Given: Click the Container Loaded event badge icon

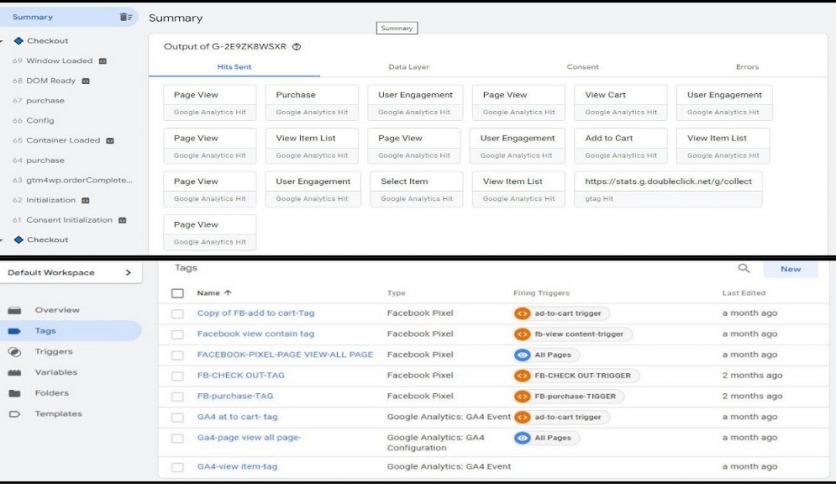Looking at the screenshot, I should [110, 141].
